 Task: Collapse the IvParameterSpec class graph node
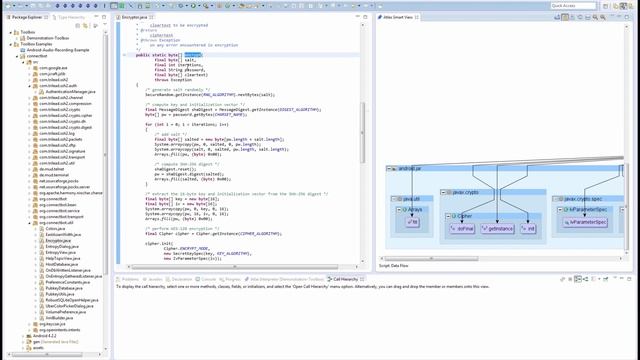click(x=560, y=209)
